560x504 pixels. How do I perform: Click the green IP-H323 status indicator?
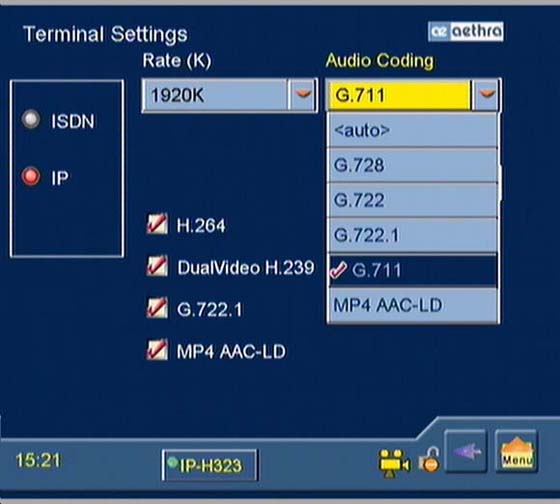(x=210, y=465)
